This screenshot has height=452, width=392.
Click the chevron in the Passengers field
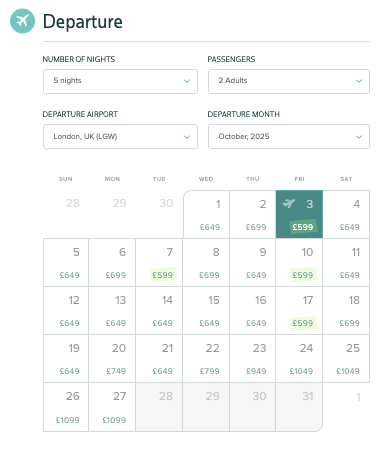359,81
